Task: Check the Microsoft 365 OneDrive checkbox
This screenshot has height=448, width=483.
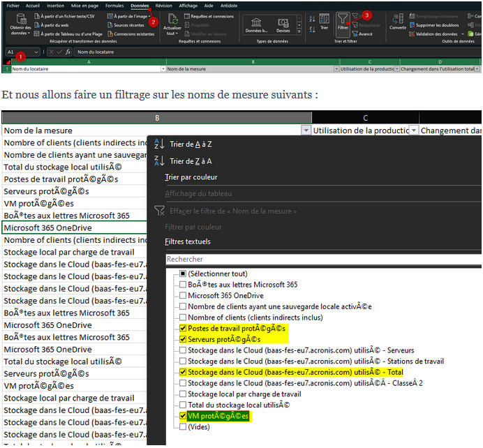Action: pyautogui.click(x=183, y=295)
